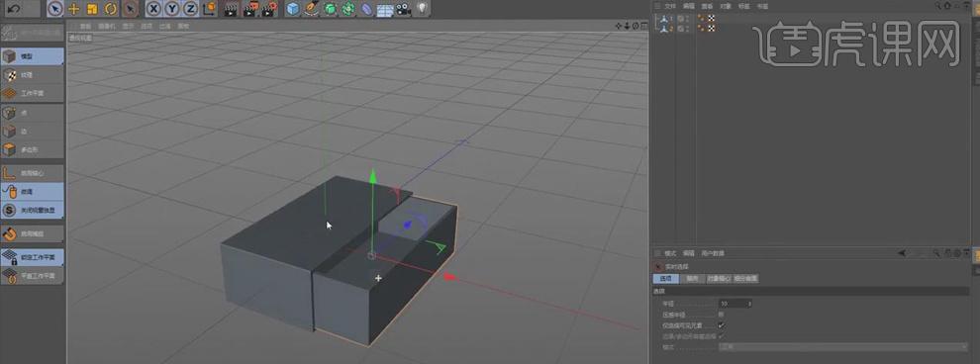Viewport: 980px width, 364px height.
Task: Toggle 'Only select visible elements' checkbox
Action: [x=722, y=325]
